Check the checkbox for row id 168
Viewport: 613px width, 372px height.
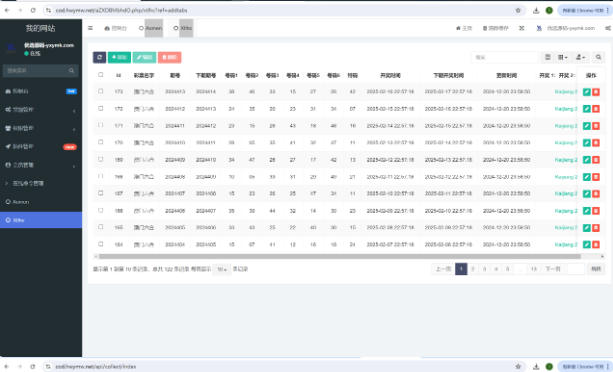click(x=100, y=176)
